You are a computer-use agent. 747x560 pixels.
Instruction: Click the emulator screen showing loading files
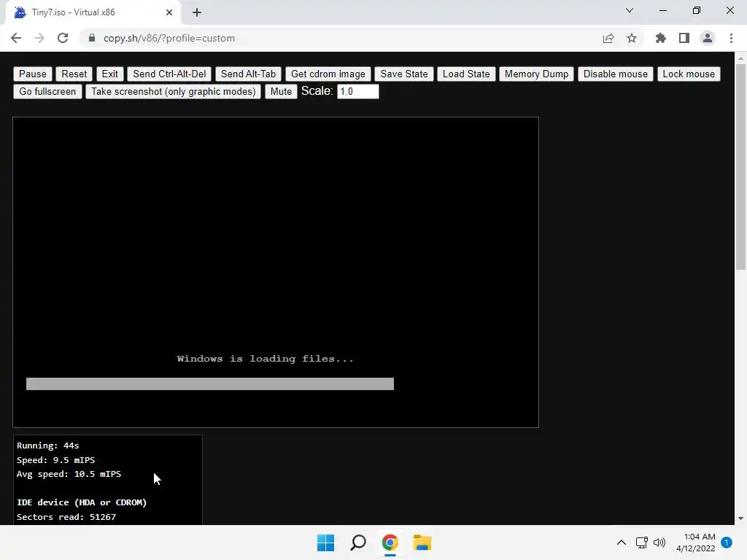275,272
